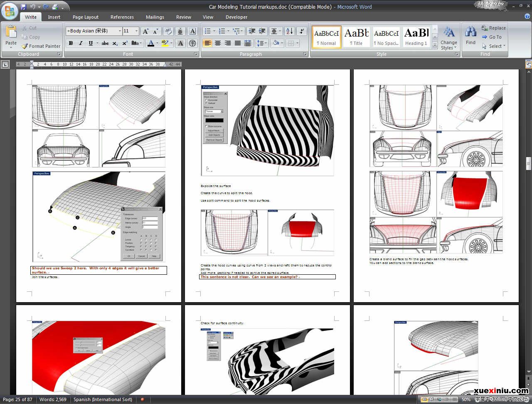Toggle subscript formatting

tap(115, 43)
